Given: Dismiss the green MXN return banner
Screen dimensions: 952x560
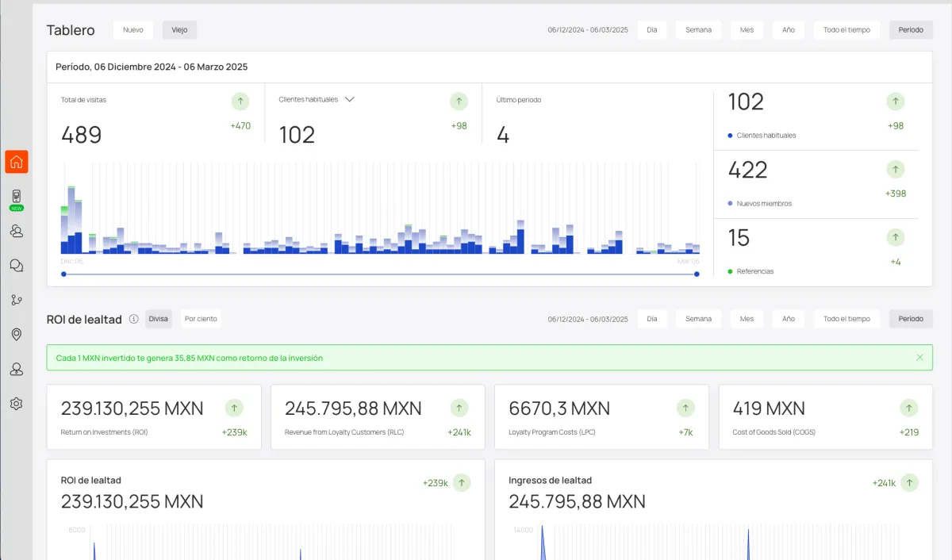Looking at the screenshot, I should coord(919,358).
